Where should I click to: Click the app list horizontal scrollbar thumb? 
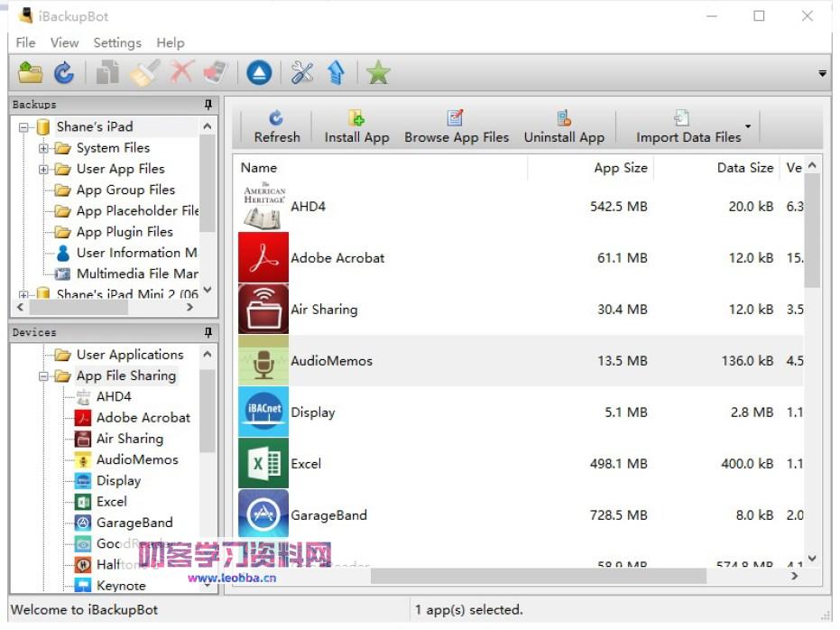coord(539,576)
